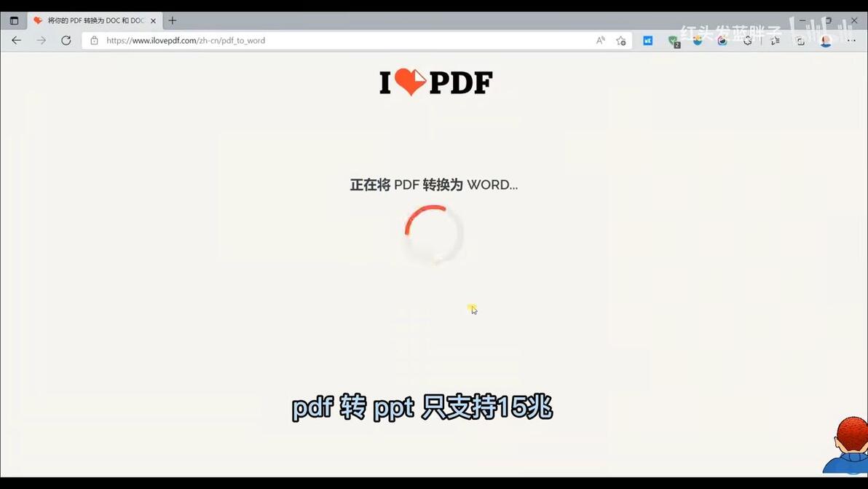The image size is (868, 489).
Task: Select the iLovePDF converter tab
Action: click(x=95, y=20)
